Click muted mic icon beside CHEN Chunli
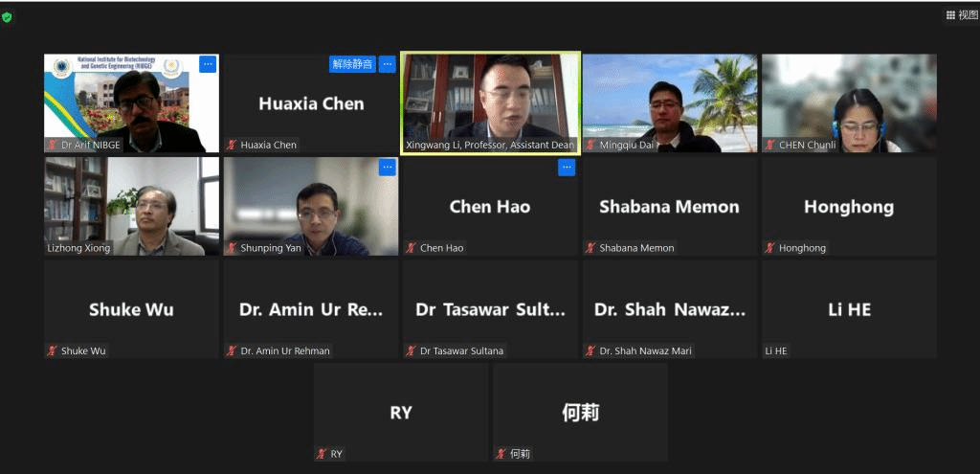The width and height of the screenshot is (980, 474). point(770,146)
